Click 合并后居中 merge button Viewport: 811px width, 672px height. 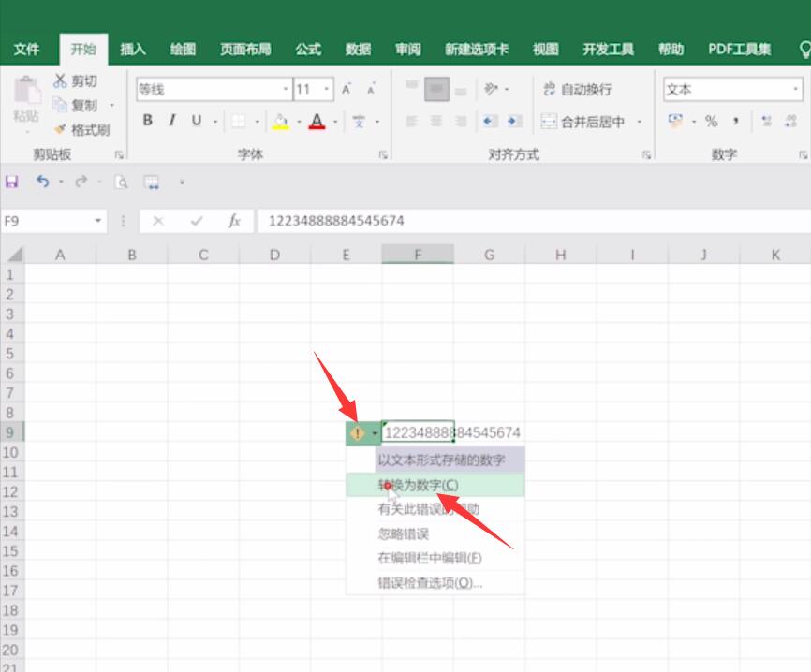tap(582, 122)
